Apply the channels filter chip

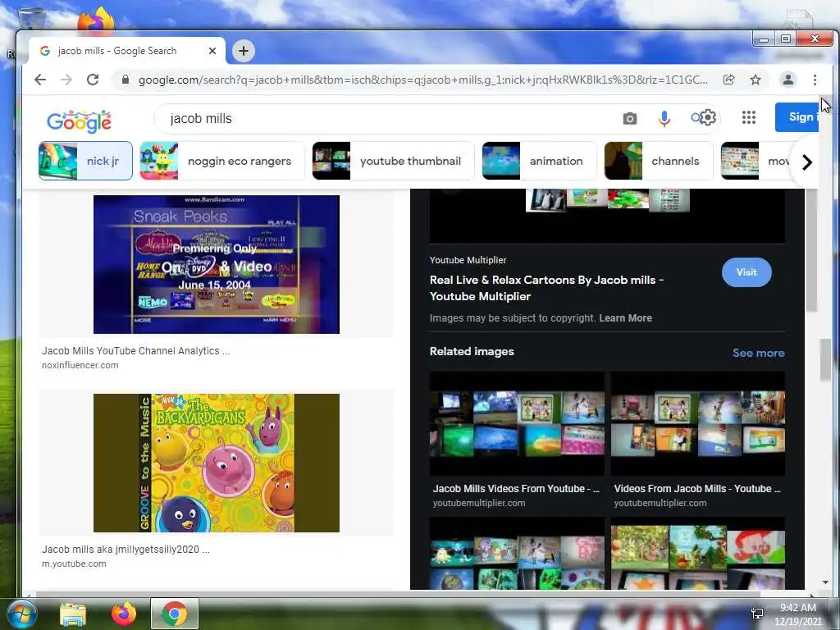[659, 161]
